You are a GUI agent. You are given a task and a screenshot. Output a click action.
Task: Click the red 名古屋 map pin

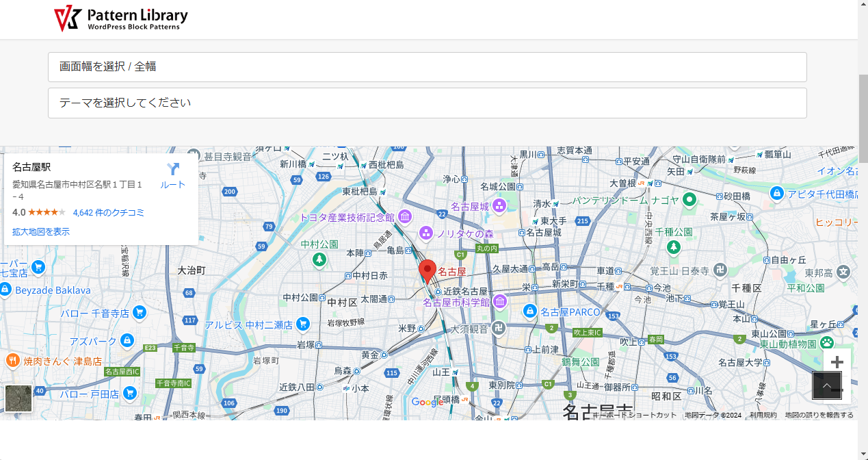[428, 271]
